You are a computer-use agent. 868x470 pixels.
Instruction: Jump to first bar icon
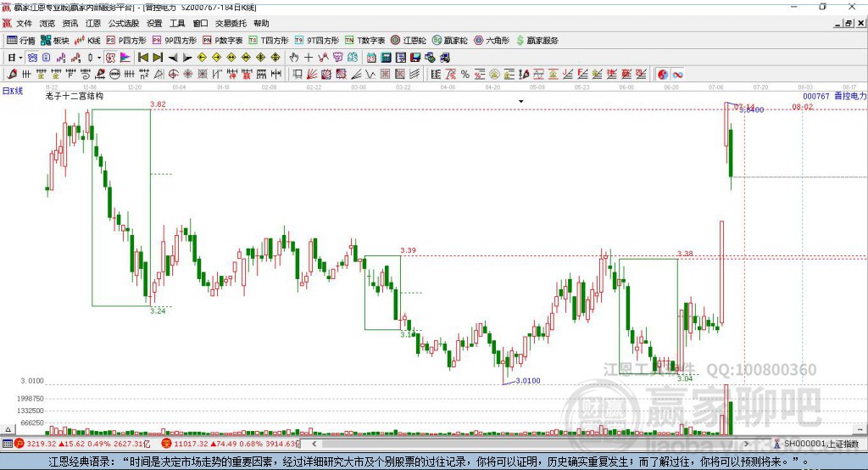tap(142, 58)
